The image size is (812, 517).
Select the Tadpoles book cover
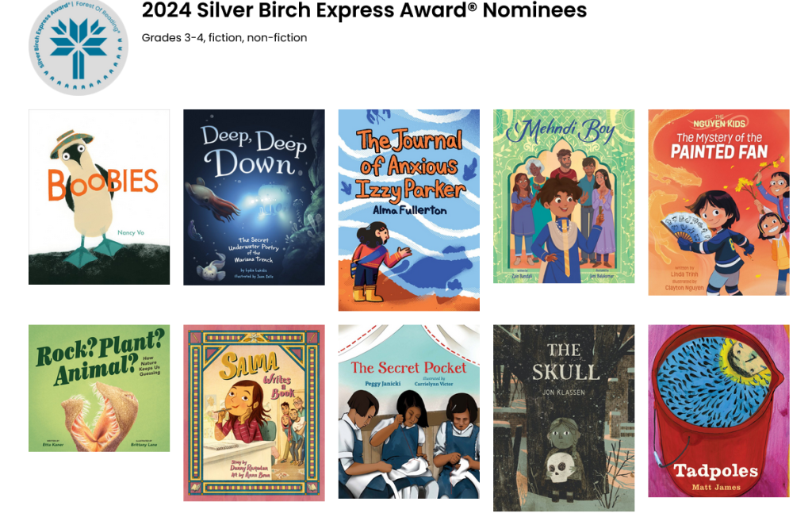[718, 411]
